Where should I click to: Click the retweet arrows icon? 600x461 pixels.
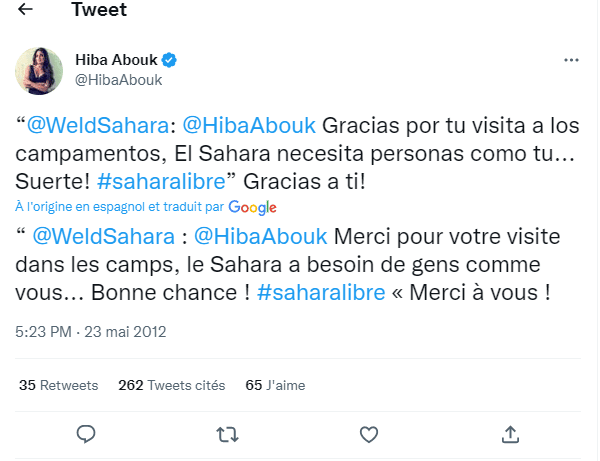pos(227,433)
